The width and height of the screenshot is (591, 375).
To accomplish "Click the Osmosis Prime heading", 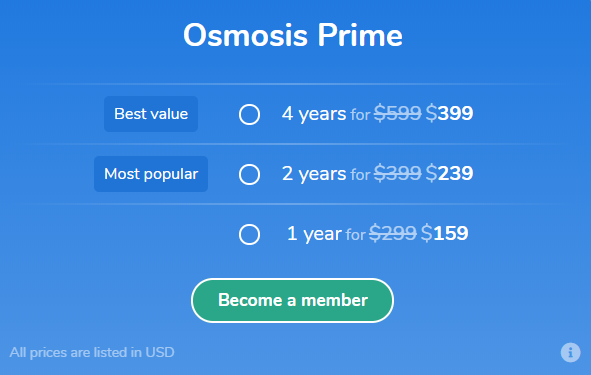I will pyautogui.click(x=293, y=35).
